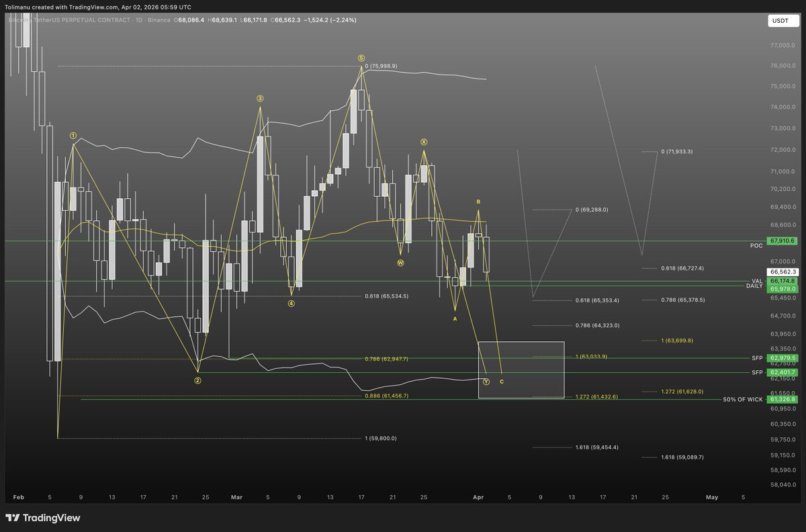This screenshot has height=532, width=806.
Task: Click the 72,000.0 price axis label
Action: point(782,149)
